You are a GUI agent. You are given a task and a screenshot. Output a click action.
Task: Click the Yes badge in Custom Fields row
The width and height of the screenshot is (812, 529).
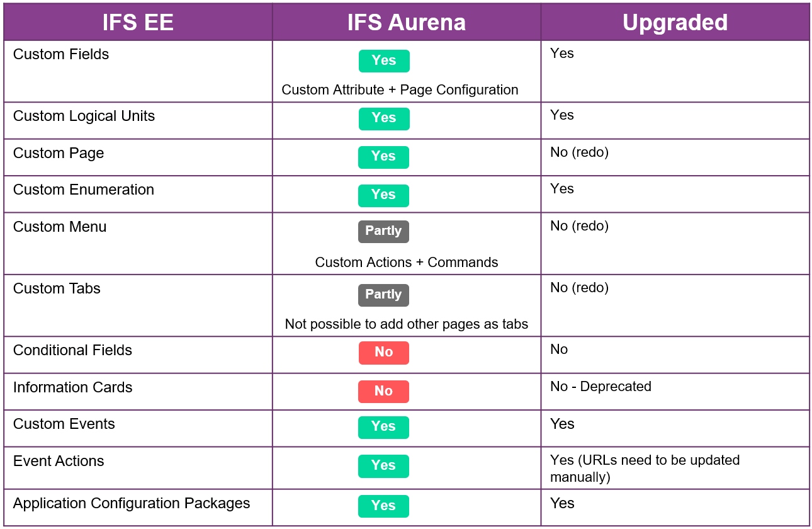click(x=384, y=61)
